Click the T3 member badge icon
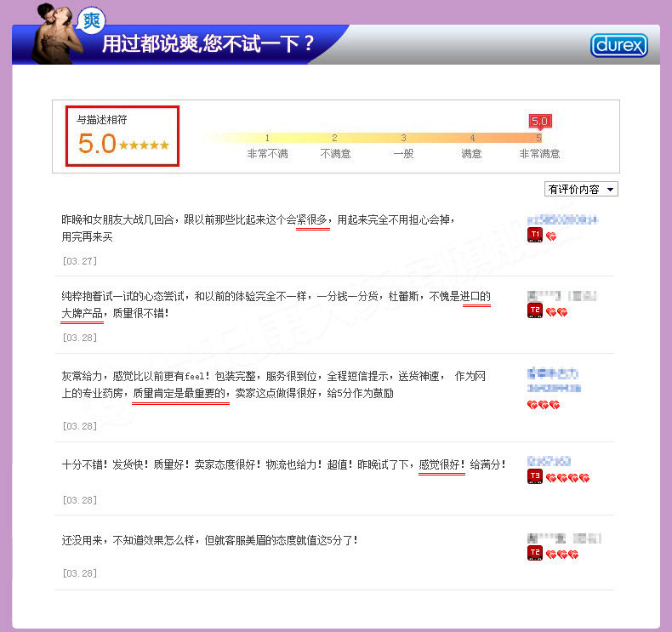 (534, 477)
